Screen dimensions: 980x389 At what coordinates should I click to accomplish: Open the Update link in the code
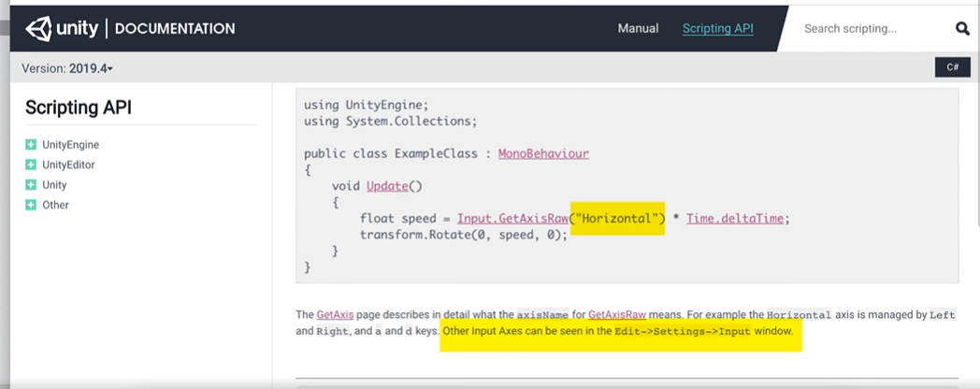[x=387, y=186]
